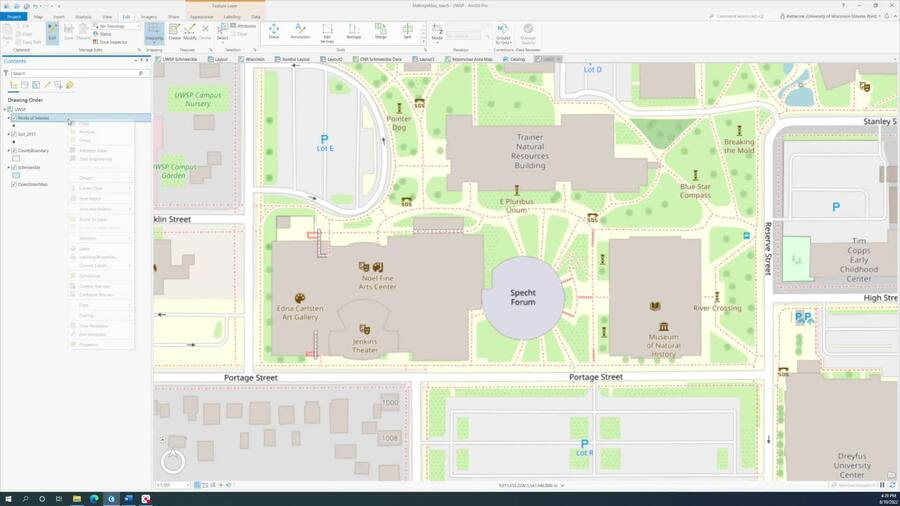Screen dimensions: 900x506
Task: Switch Contents to List By Data Source
Action: 25,85
